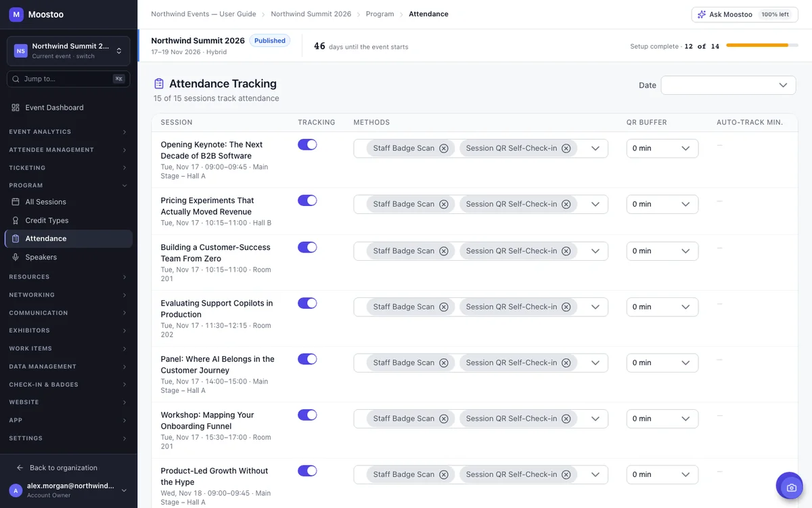Viewport: 812px width, 508px height.
Task: Click the Attendance Tracking clipboard icon in the page heading
Action: click(159, 84)
